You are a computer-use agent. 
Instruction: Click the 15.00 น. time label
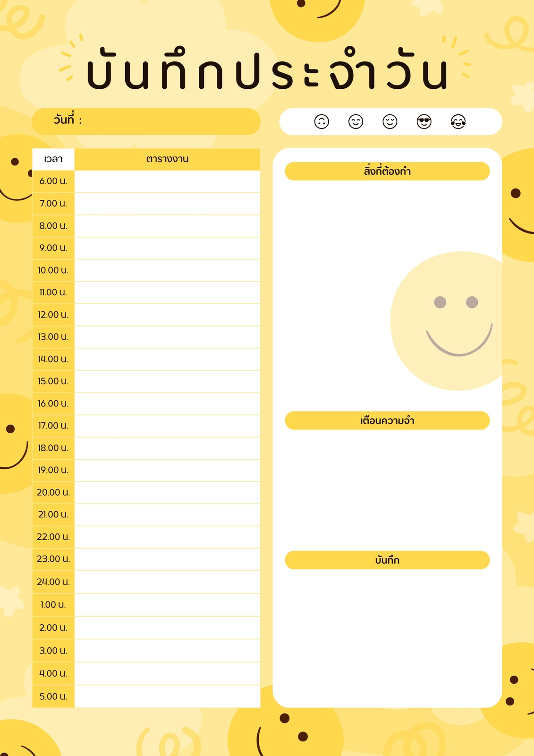pyautogui.click(x=53, y=381)
